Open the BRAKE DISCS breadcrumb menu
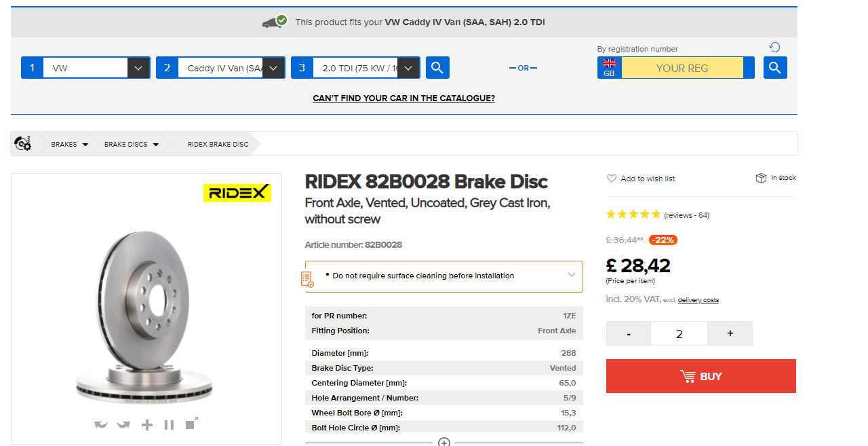The height and width of the screenshot is (446, 868). [132, 144]
